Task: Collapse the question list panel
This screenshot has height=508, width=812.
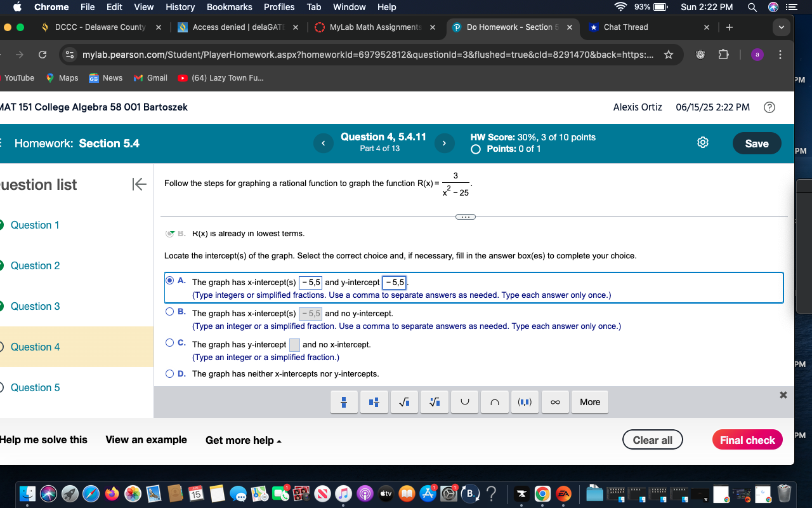Action: click(138, 185)
